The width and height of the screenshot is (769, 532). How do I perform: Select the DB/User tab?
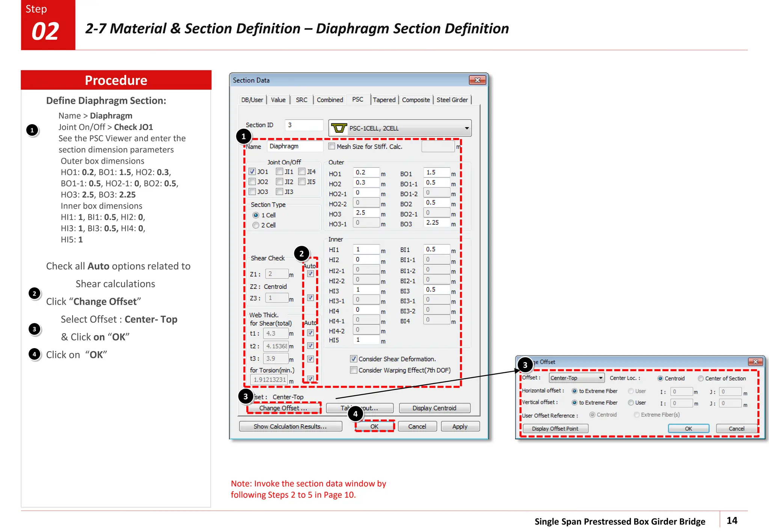(x=252, y=100)
